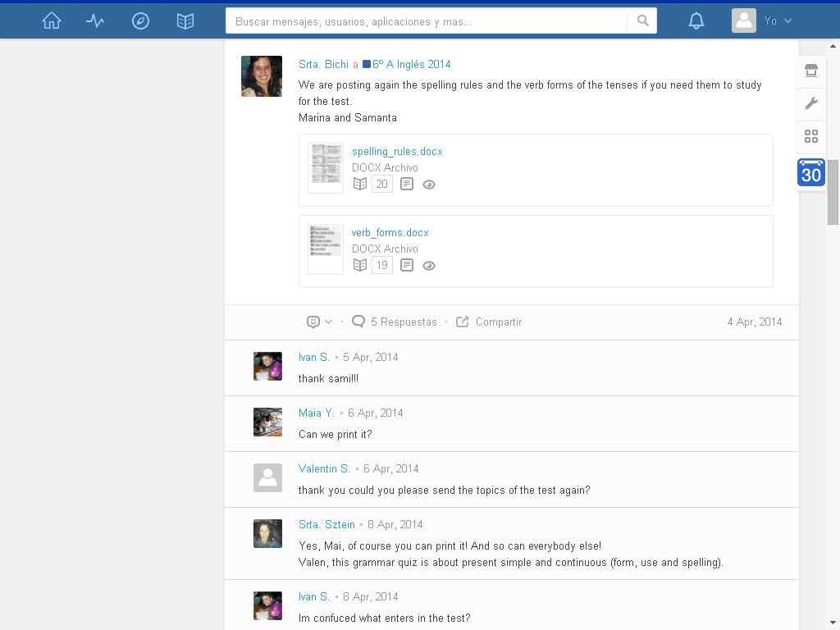The image size is (840, 630).
Task: Click the 19 count on verb_forms.docx
Action: pos(382,265)
